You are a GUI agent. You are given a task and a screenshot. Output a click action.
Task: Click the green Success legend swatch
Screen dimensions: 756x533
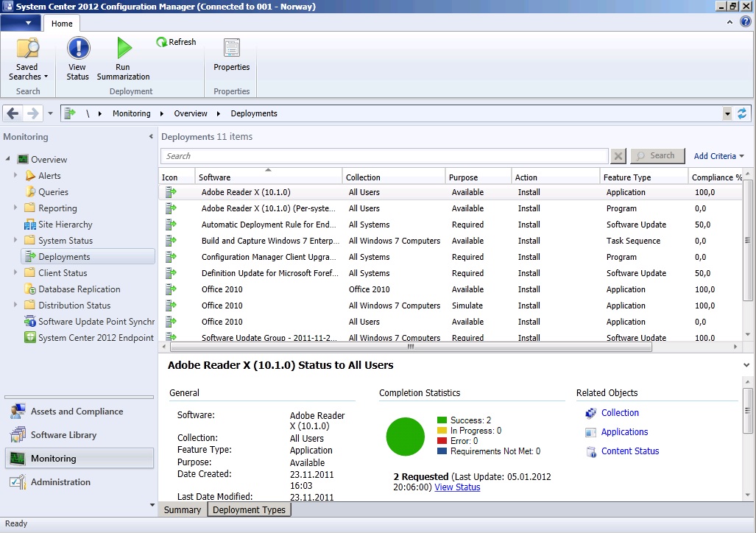(442, 420)
